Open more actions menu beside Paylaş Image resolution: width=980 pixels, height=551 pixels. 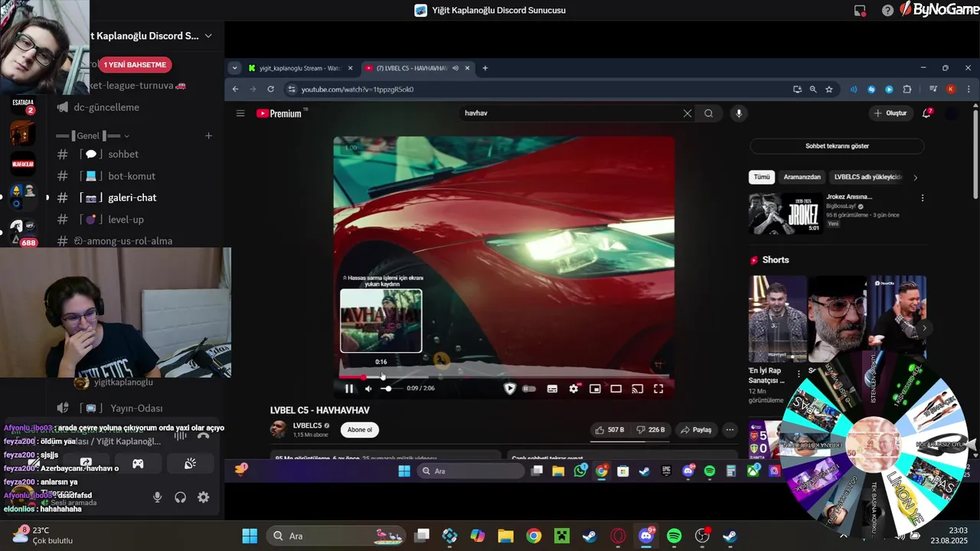(730, 430)
